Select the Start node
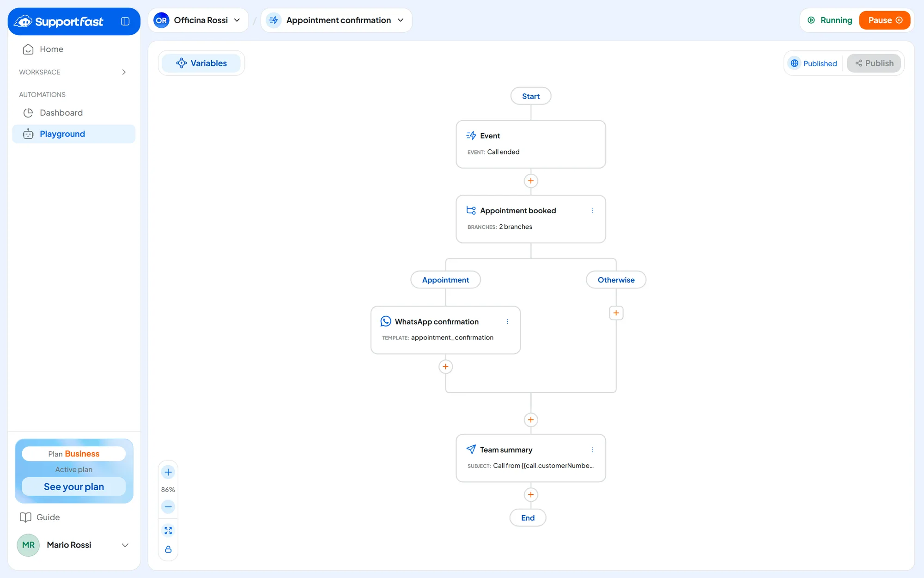 pos(531,96)
